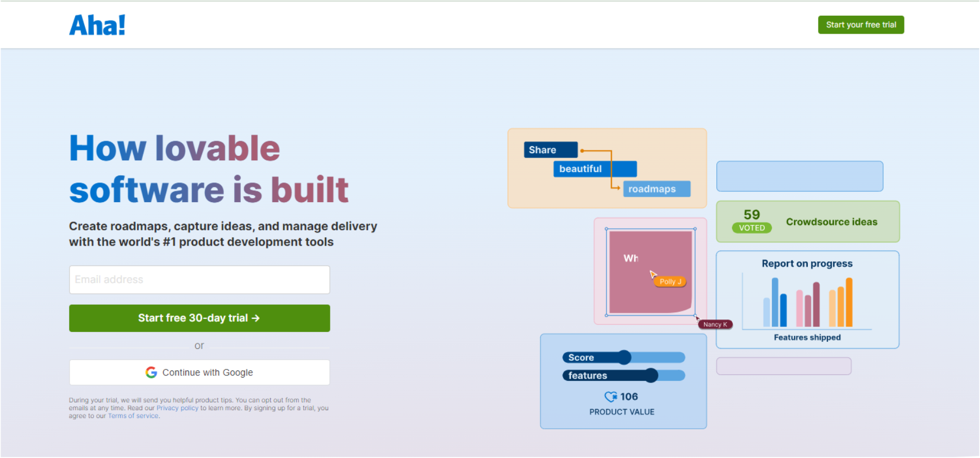Click the Start your free trial button
The image size is (980, 458).
tap(861, 25)
